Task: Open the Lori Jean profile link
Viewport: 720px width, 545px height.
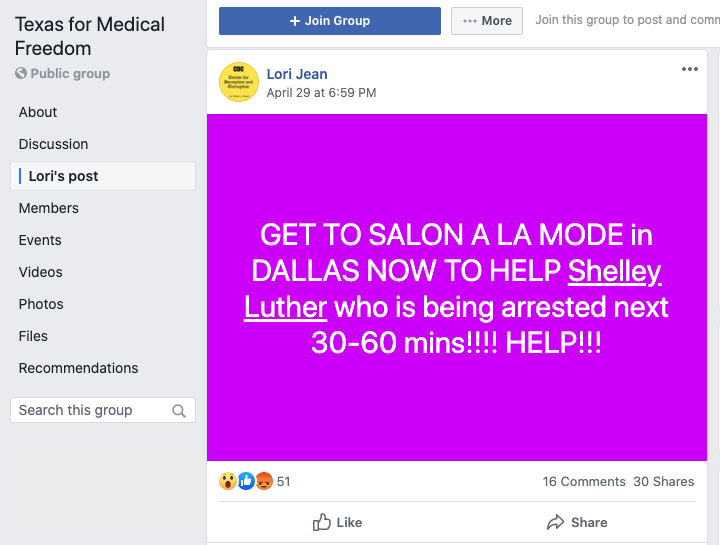Action: 297,74
